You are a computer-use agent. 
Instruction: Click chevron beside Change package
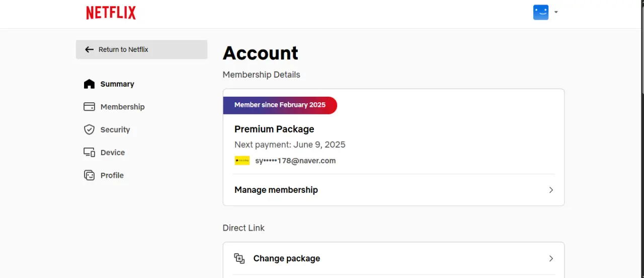point(551,258)
